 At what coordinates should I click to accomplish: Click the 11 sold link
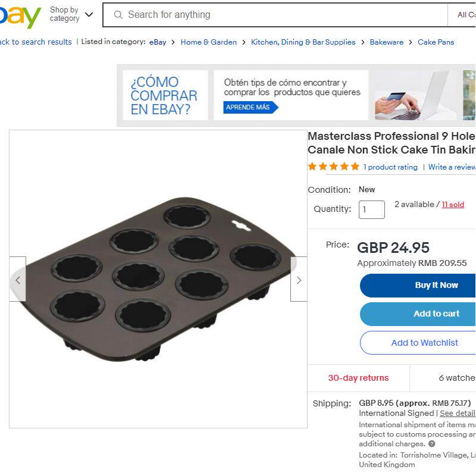click(x=453, y=205)
